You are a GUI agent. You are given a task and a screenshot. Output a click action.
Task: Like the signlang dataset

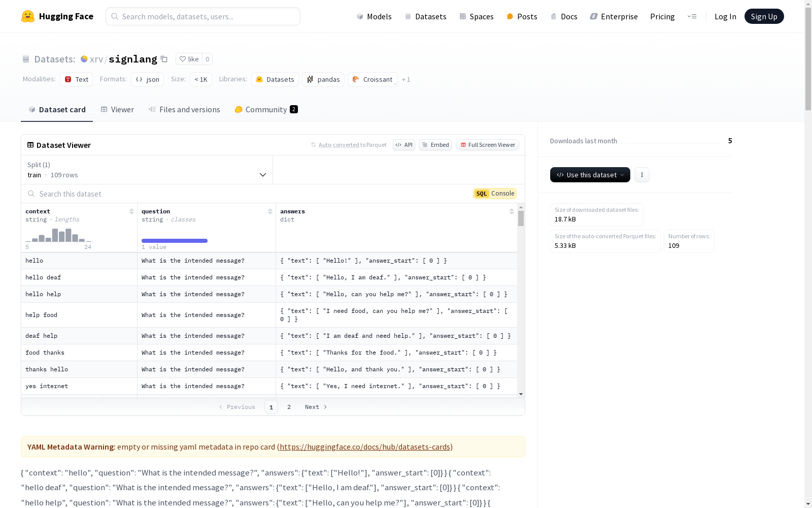[x=189, y=59]
